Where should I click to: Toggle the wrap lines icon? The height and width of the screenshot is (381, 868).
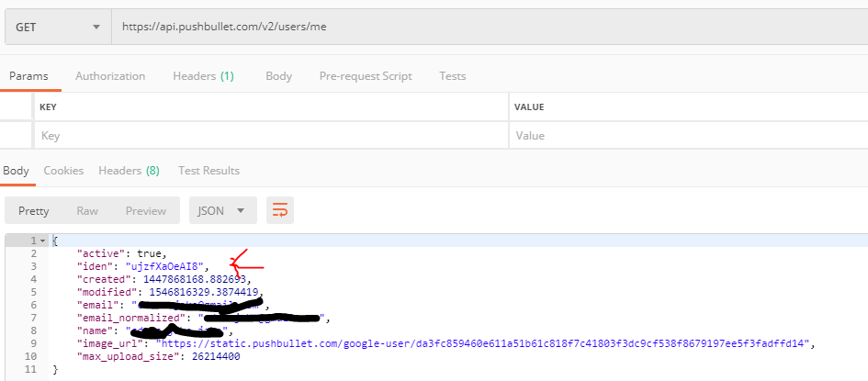tap(280, 210)
